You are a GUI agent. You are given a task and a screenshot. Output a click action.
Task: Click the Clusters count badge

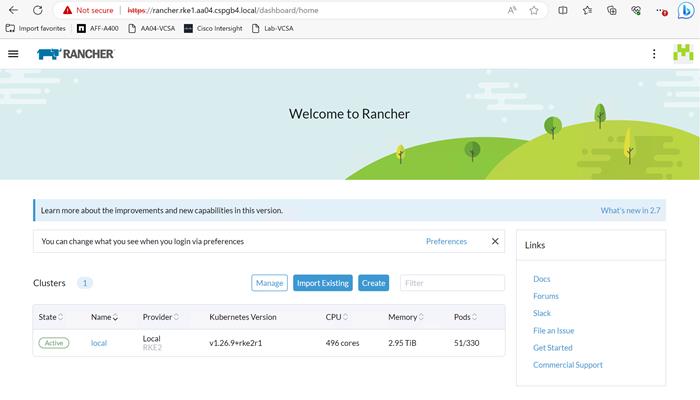coord(85,283)
